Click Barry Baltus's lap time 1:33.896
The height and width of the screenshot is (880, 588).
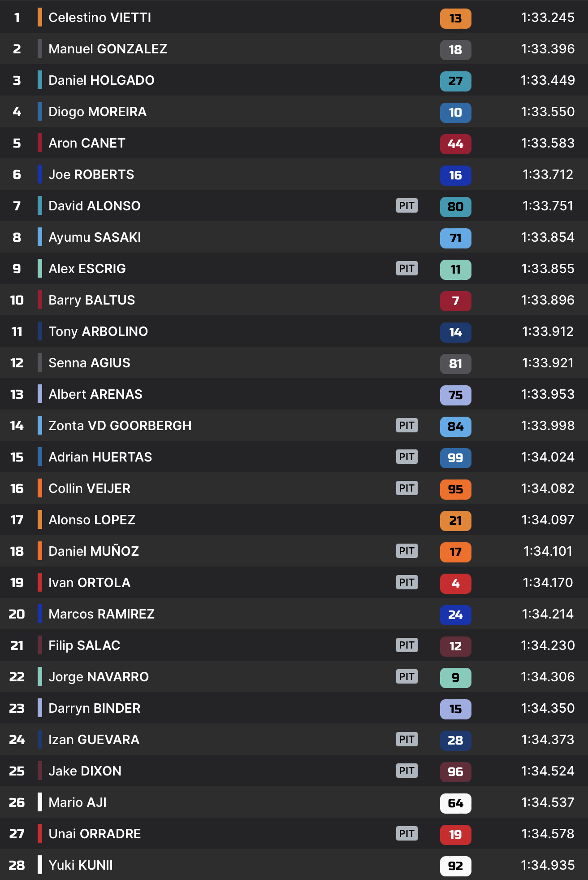click(547, 300)
